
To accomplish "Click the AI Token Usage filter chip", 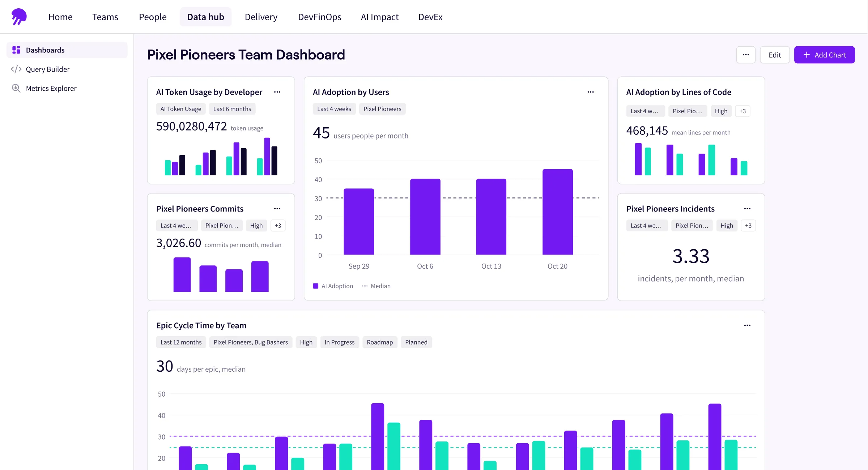I will tap(181, 109).
